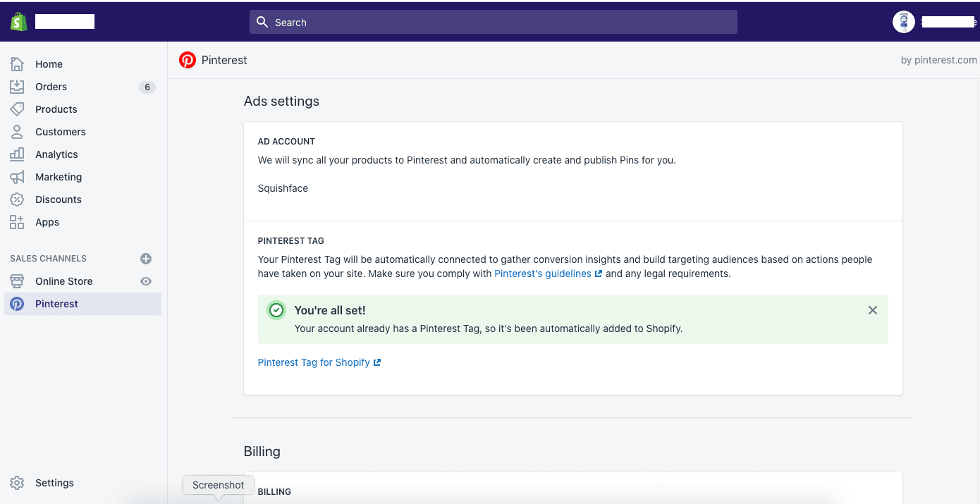
Task: Click the AD ACCOUNT label
Action: 286,142
